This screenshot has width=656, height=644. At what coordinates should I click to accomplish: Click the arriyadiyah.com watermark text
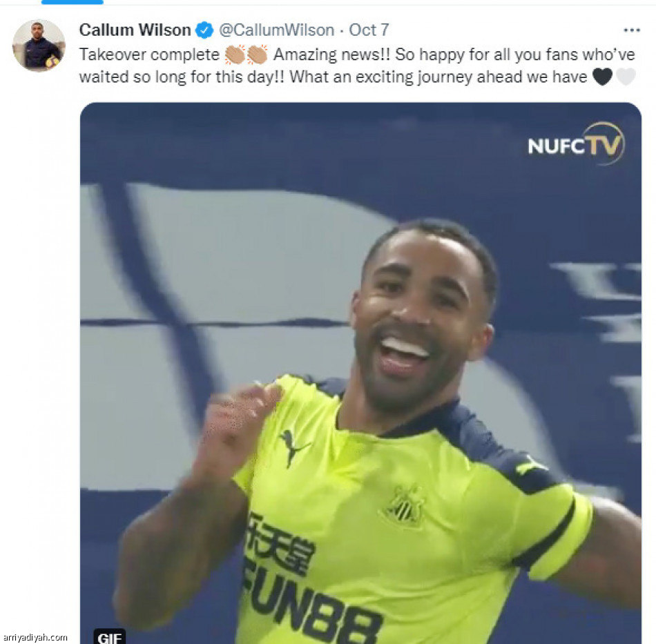(x=35, y=637)
